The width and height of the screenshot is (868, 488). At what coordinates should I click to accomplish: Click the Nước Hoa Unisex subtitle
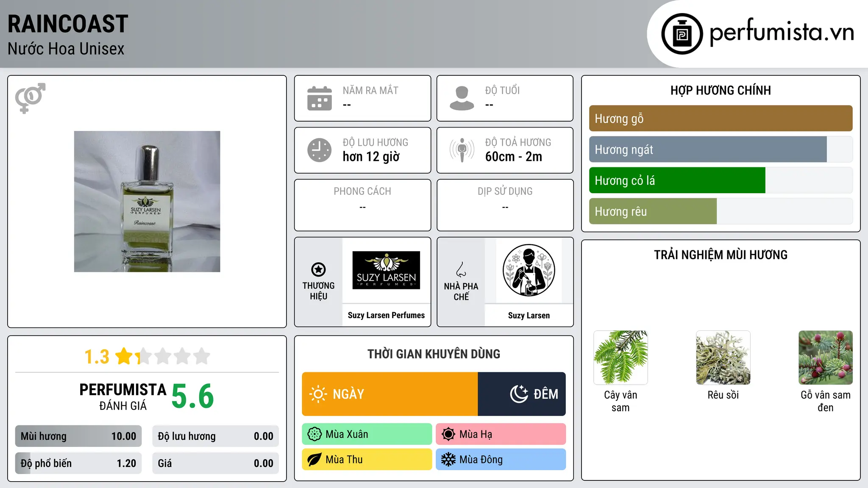pyautogui.click(x=66, y=49)
